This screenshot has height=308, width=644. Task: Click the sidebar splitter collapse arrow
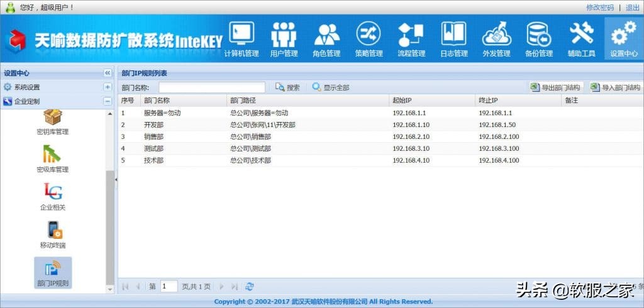pos(116,180)
